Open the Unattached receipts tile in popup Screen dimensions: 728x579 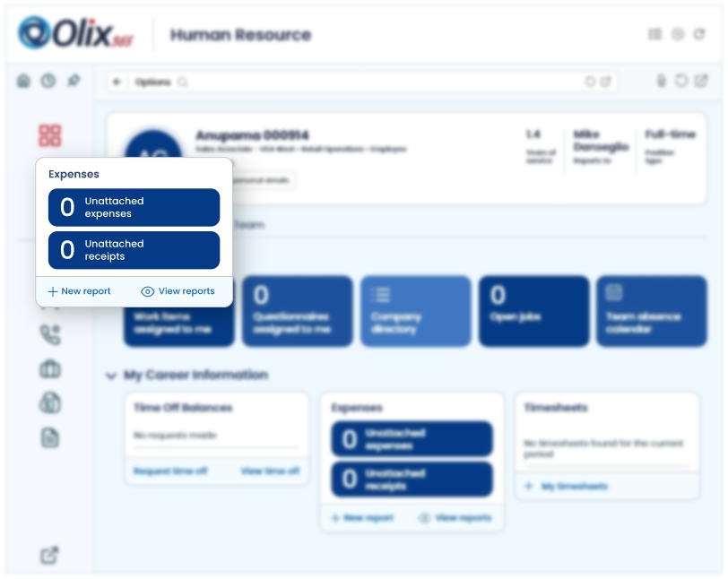point(134,250)
